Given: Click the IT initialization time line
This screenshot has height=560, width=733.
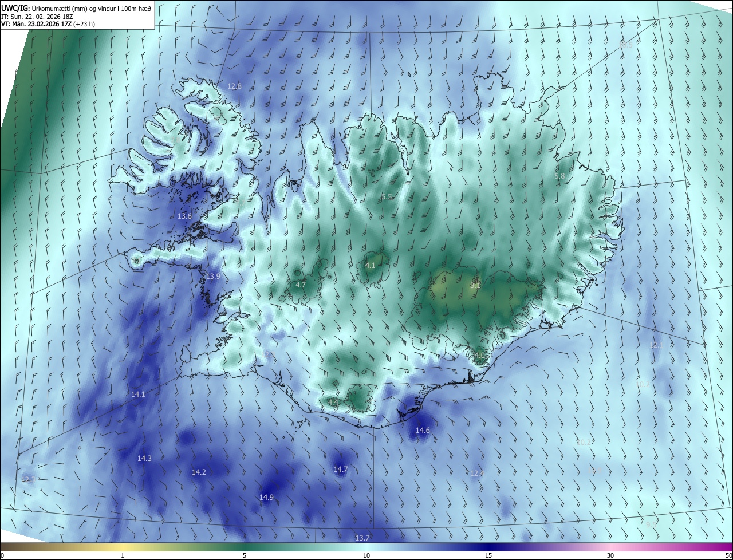Looking at the screenshot, I should click(37, 17).
